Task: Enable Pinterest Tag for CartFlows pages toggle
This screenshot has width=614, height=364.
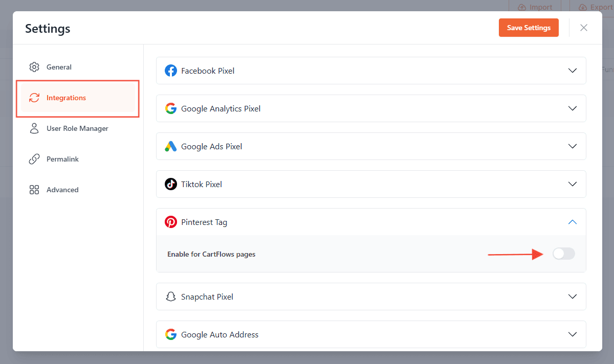Action: click(563, 254)
